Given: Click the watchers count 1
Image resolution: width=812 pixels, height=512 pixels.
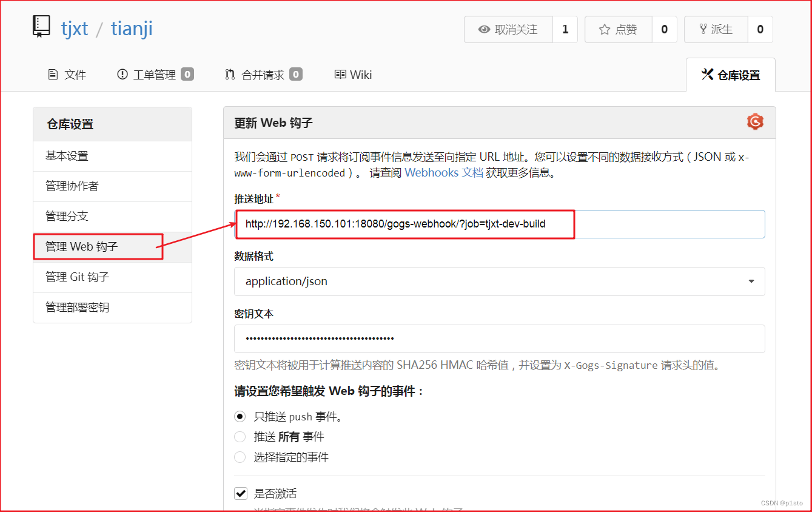Looking at the screenshot, I should [565, 29].
